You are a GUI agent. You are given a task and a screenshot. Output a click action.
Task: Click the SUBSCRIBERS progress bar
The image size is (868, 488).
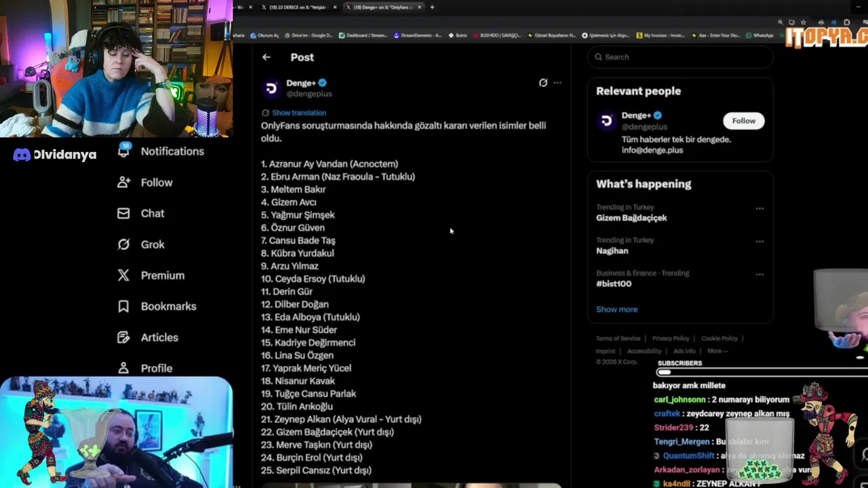click(762, 372)
